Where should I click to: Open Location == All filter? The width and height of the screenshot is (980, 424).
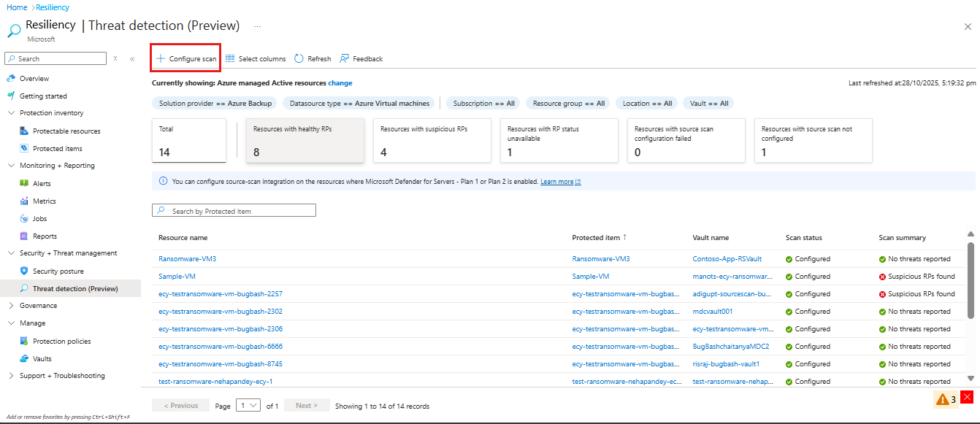[647, 104]
